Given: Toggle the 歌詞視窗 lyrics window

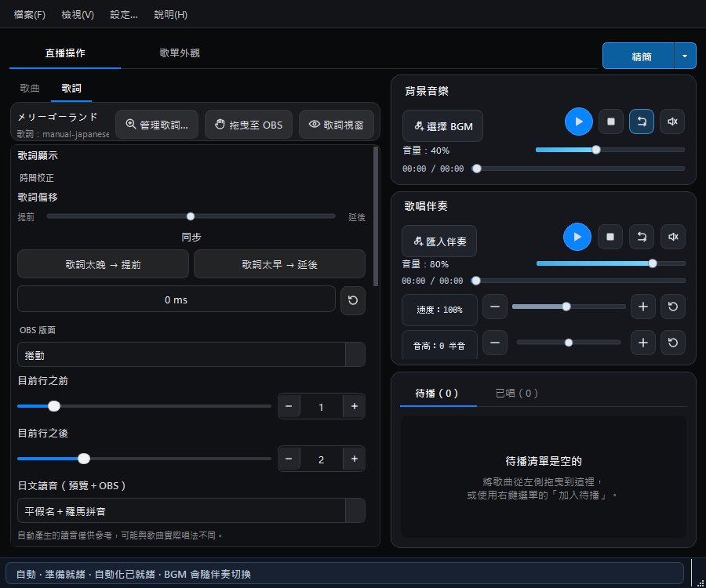Looking at the screenshot, I should point(337,125).
